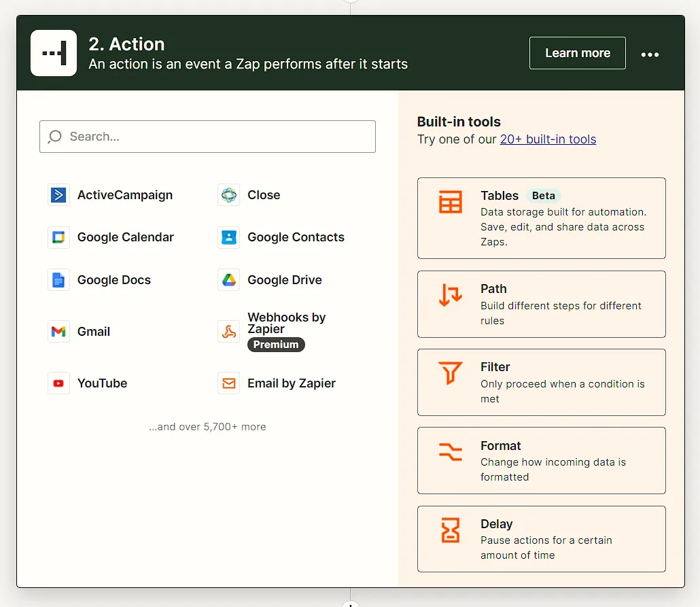Click 'Change how incoming data is formatted' text
This screenshot has height=607, width=700.
point(553,470)
